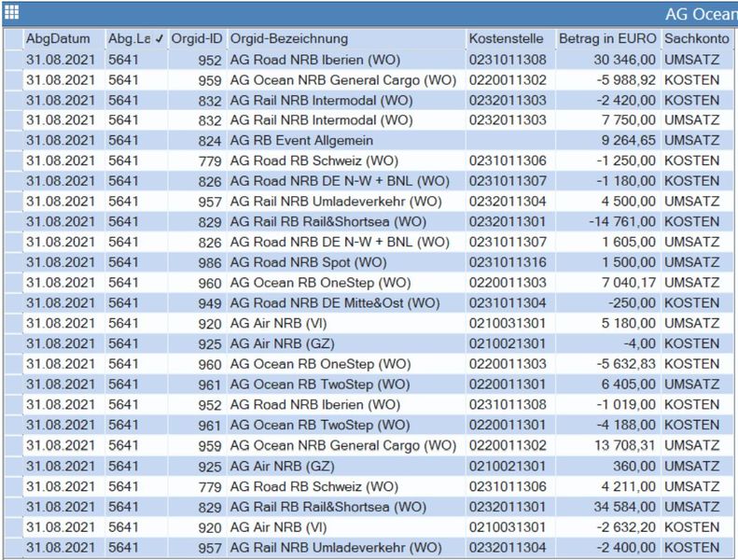Click the empty Kostenstelle cell for Orgid 824
Image resolution: width=738 pixels, height=560 pixels.
(x=510, y=140)
